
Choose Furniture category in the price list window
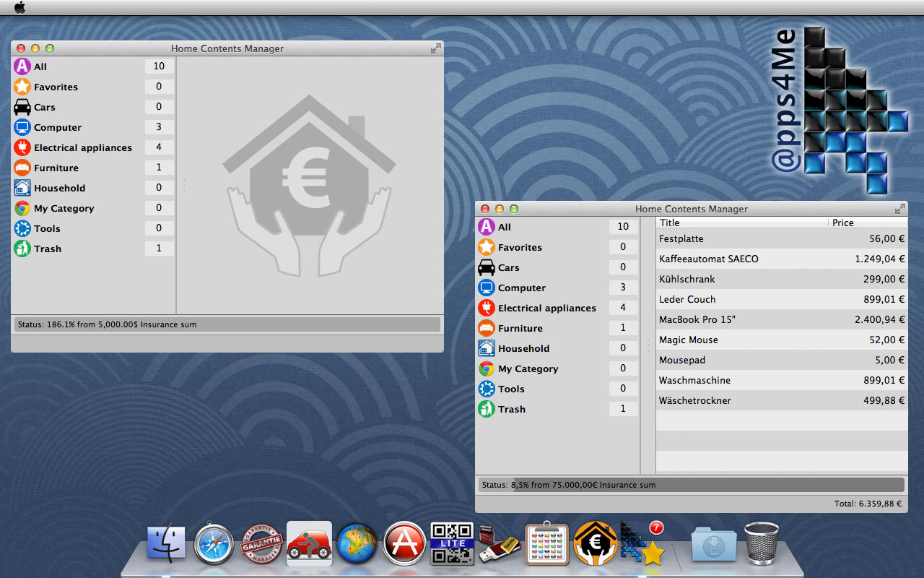point(520,328)
